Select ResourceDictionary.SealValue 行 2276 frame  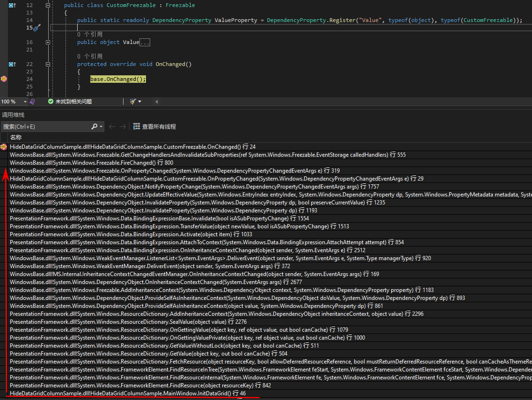pyautogui.click(x=128, y=321)
